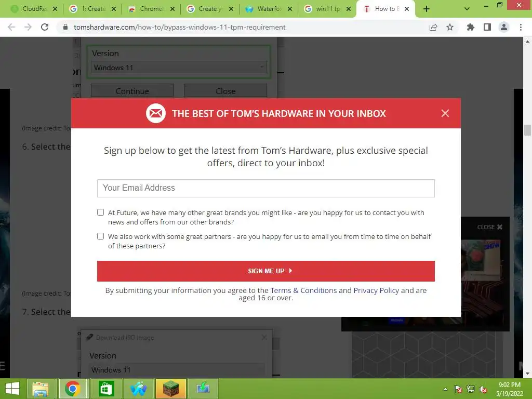The height and width of the screenshot is (399, 532).
Task: Open Windows Start button
Action: 12,389
